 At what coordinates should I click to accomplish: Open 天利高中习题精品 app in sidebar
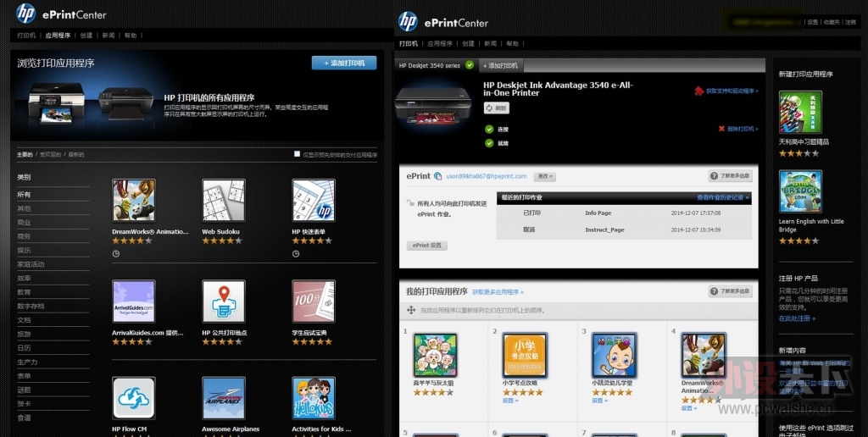point(800,113)
